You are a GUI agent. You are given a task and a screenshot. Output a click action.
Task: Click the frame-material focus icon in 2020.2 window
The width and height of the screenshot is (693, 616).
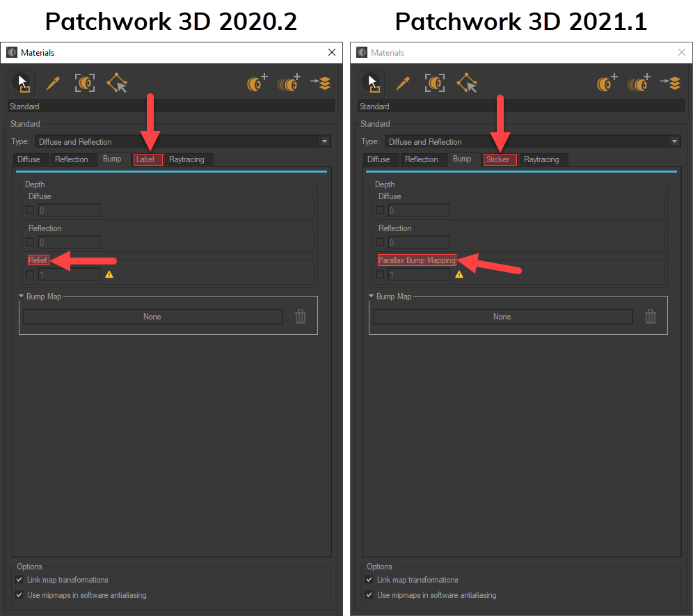coord(85,83)
